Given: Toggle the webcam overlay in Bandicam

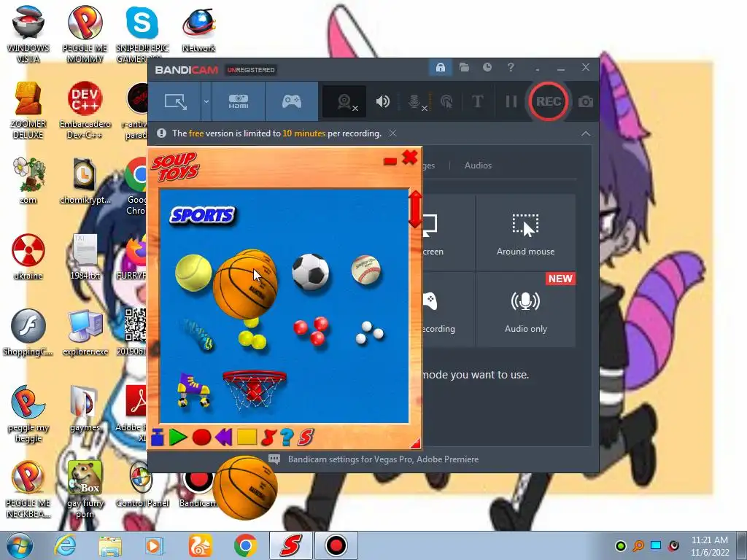Looking at the screenshot, I should point(345,101).
